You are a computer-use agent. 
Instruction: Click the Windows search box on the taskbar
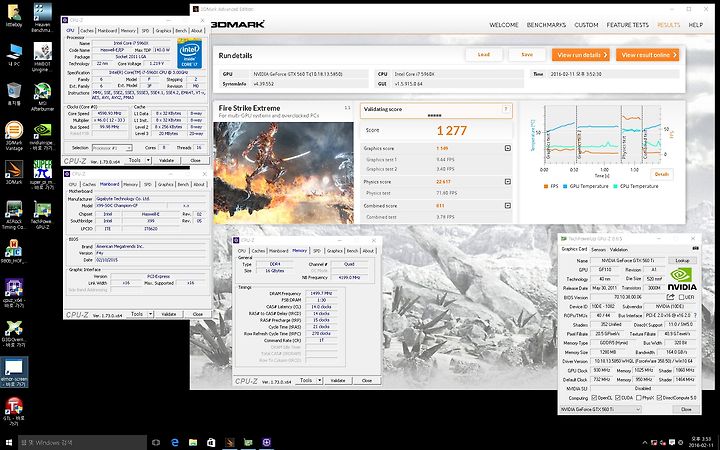82,443
